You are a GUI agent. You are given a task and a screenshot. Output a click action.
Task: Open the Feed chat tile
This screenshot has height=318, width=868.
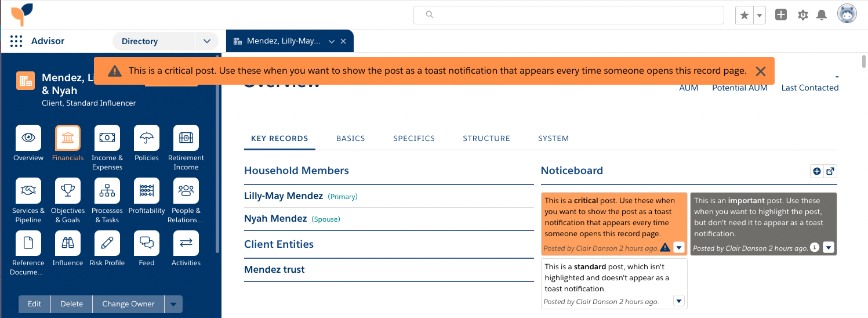click(x=147, y=243)
